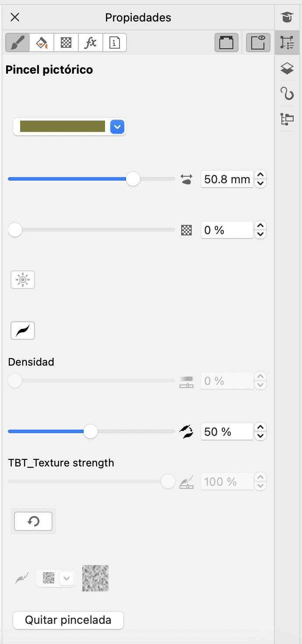Click the brush size slider handle
Screen dimensions: 302x644
tap(133, 179)
